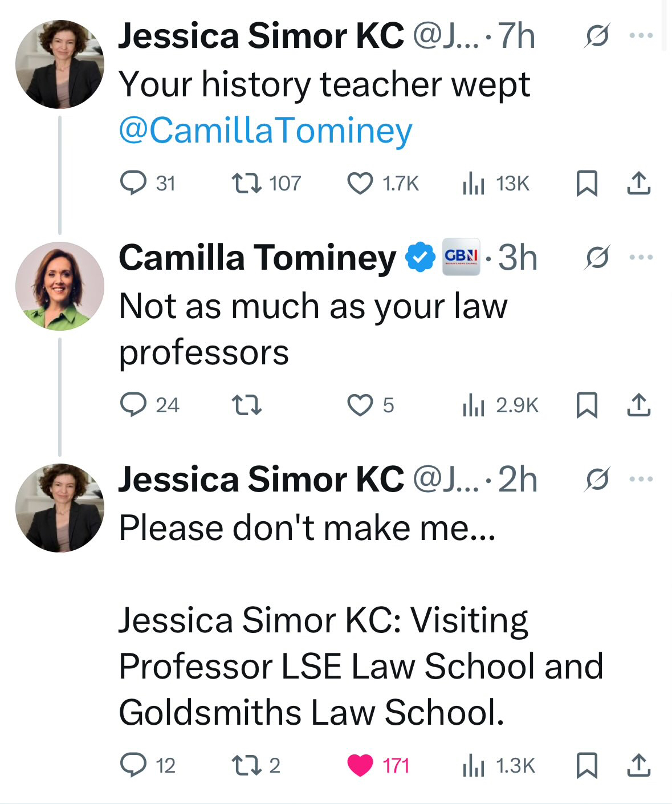Screen dimensions: 672x804
Task: Share the "Please don't make me" tweet
Action: (x=639, y=765)
